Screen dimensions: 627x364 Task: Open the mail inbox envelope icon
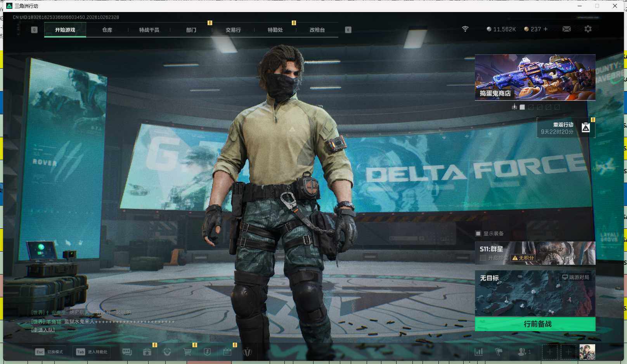[x=566, y=29]
